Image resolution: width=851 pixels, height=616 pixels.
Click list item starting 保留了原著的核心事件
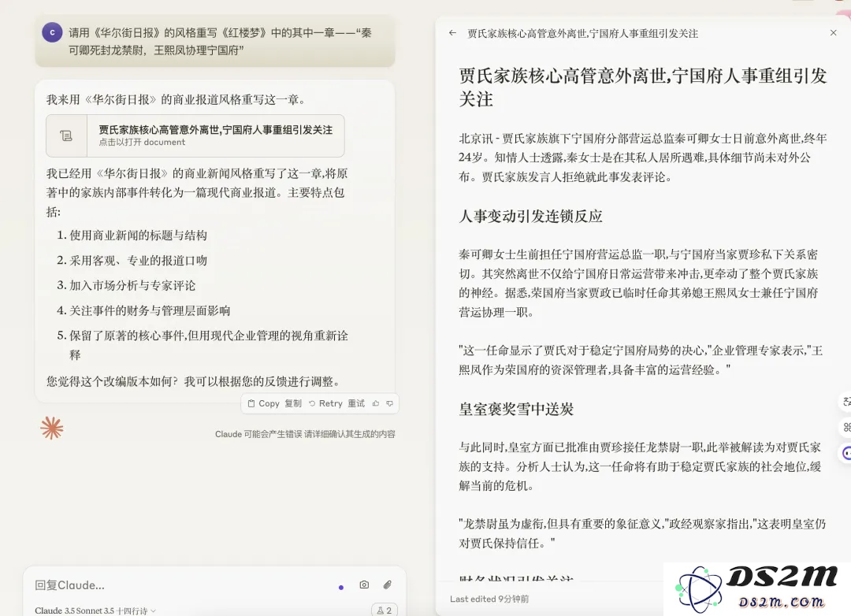point(208,345)
